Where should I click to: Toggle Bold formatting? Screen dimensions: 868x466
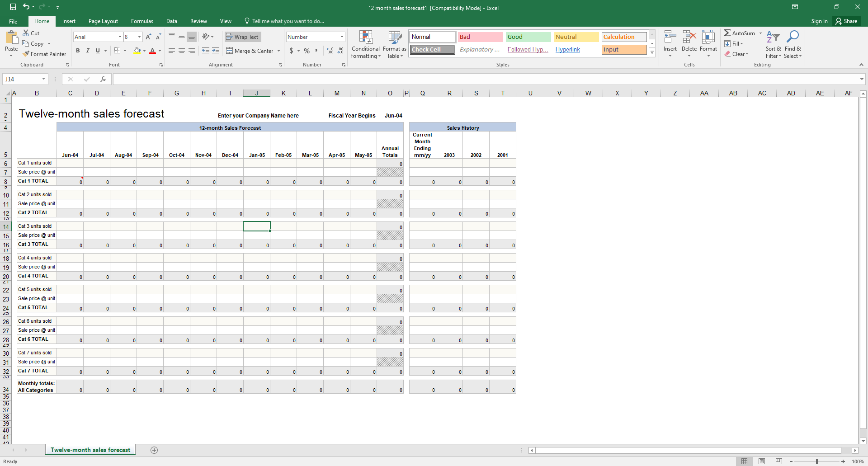point(78,51)
